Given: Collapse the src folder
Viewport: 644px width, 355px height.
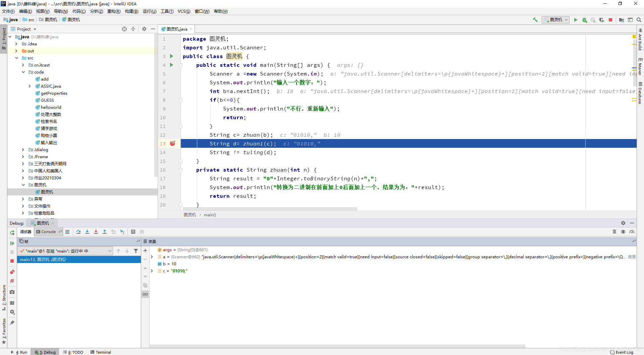Looking at the screenshot, I should (x=16, y=58).
